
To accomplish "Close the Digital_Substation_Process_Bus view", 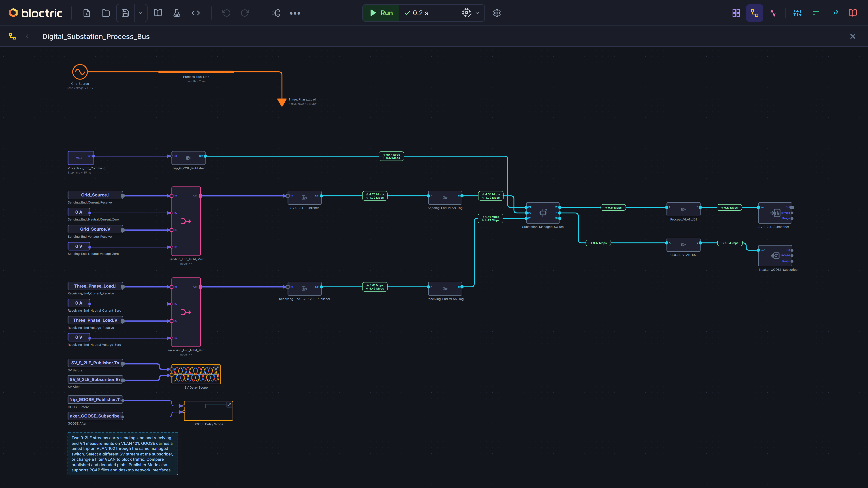I will click(852, 36).
